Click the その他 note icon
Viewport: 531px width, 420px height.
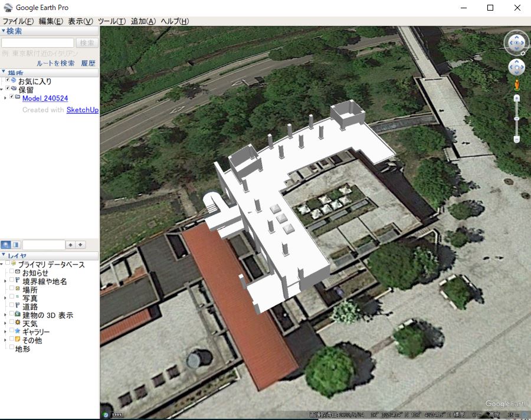18,339
